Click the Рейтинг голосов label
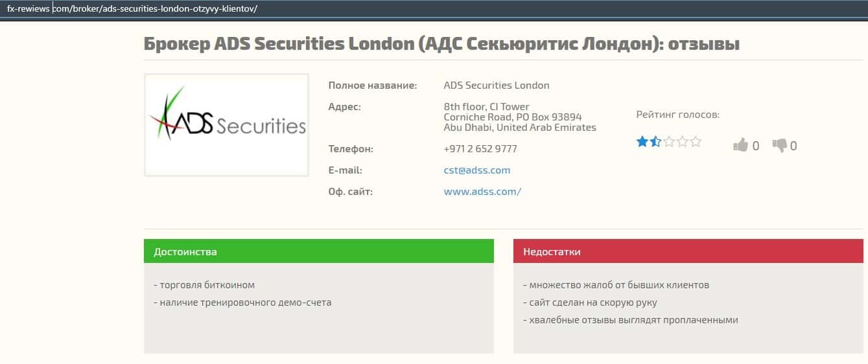The image size is (868, 364). 677,115
